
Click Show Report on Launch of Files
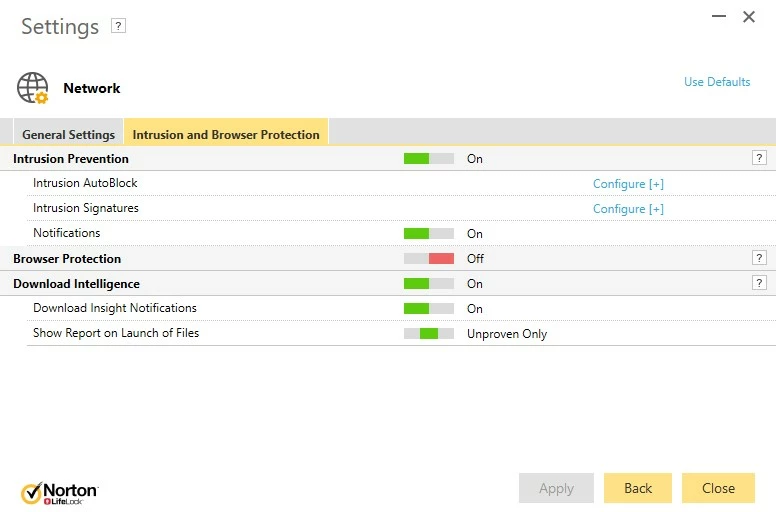(116, 333)
